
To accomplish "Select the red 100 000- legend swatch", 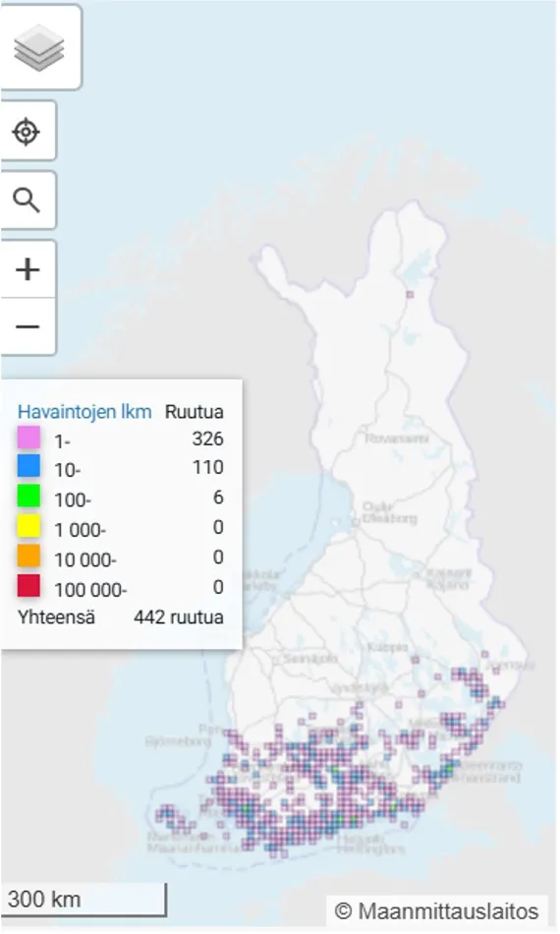I will click(x=28, y=586).
